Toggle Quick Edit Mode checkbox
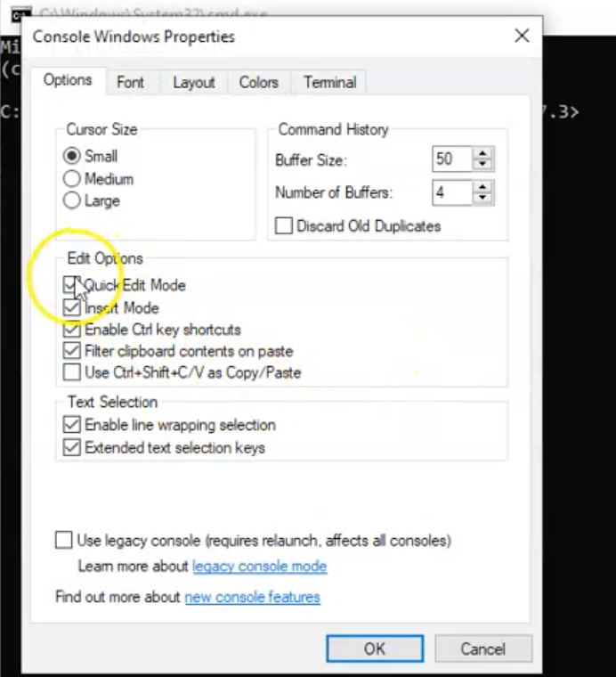The height and width of the screenshot is (677, 616). pos(72,285)
